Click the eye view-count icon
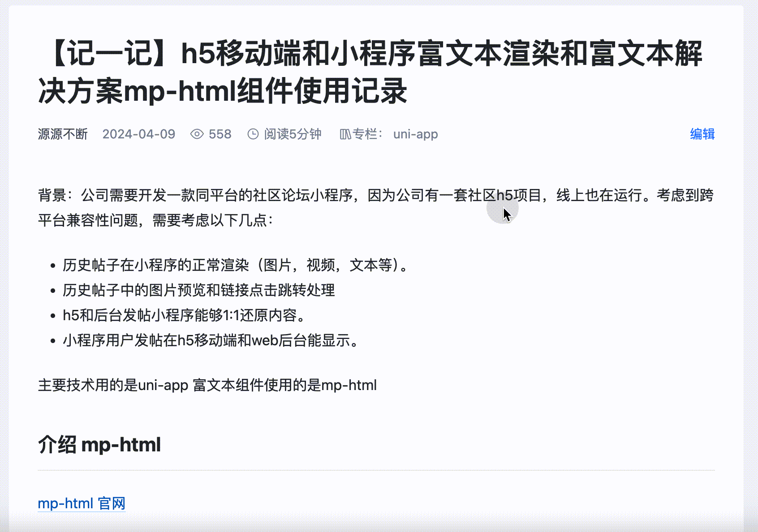This screenshot has height=532, width=758. 197,134
